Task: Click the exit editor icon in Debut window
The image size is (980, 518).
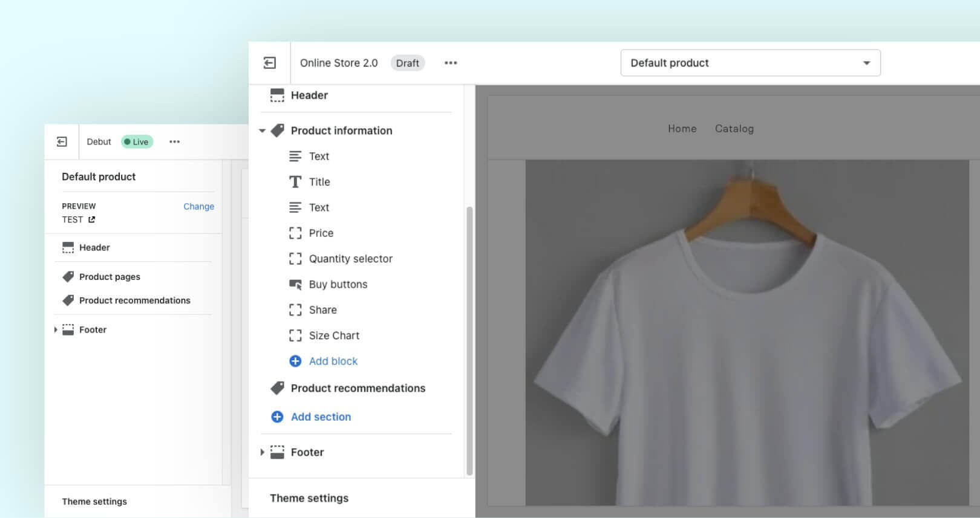Action: (62, 141)
